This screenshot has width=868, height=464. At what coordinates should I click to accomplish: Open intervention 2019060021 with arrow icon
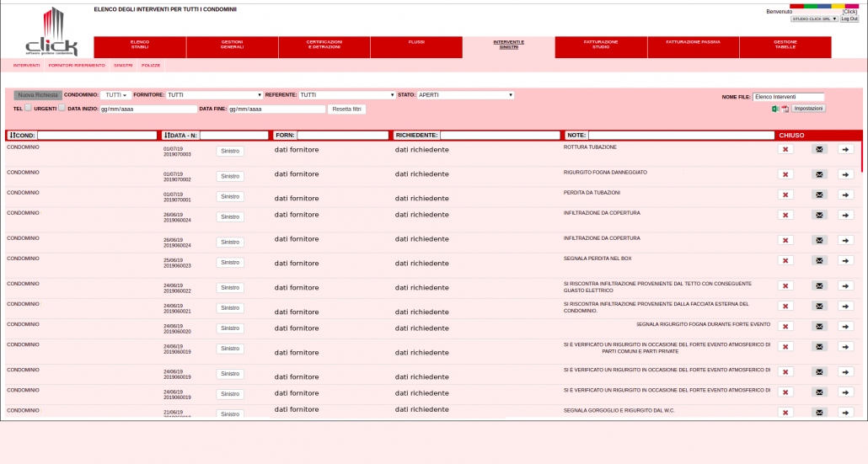coord(845,307)
